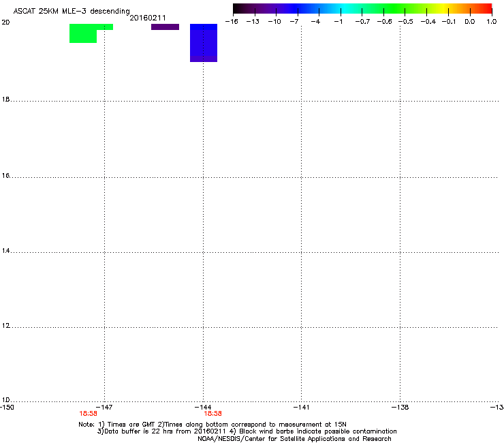Click the -10 color scale label

274,22
